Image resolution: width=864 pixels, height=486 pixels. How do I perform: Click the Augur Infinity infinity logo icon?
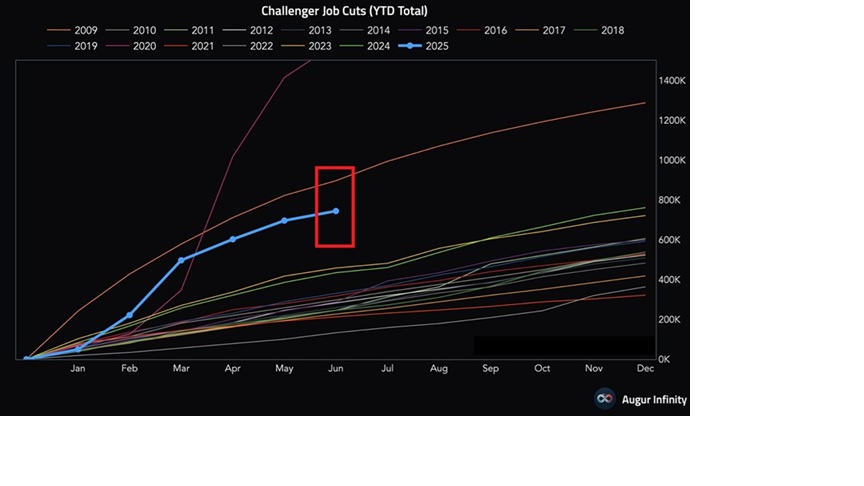click(x=604, y=398)
